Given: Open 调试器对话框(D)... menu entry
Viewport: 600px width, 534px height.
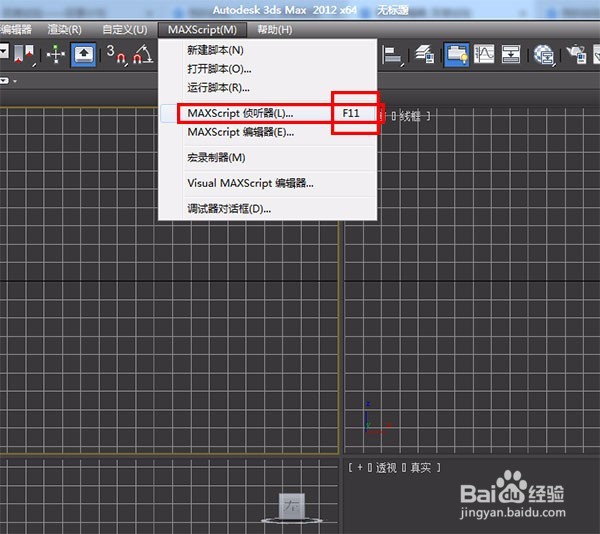Looking at the screenshot, I should (x=268, y=209).
